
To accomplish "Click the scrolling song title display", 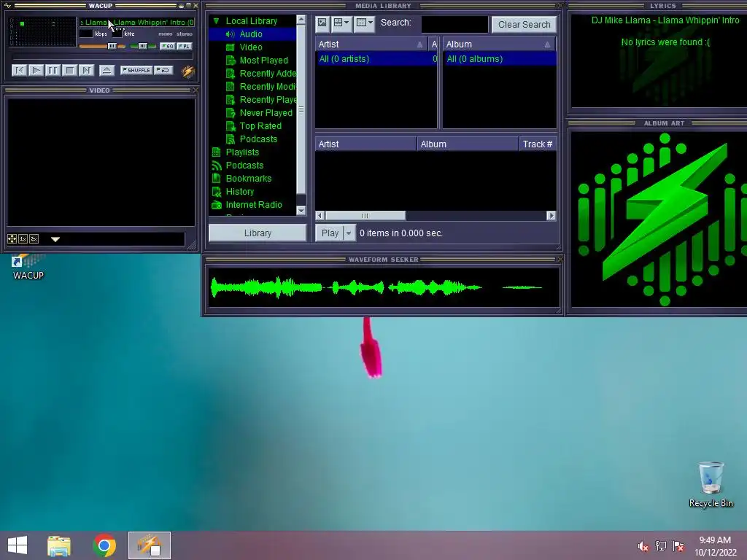I will pyautogui.click(x=137, y=23).
